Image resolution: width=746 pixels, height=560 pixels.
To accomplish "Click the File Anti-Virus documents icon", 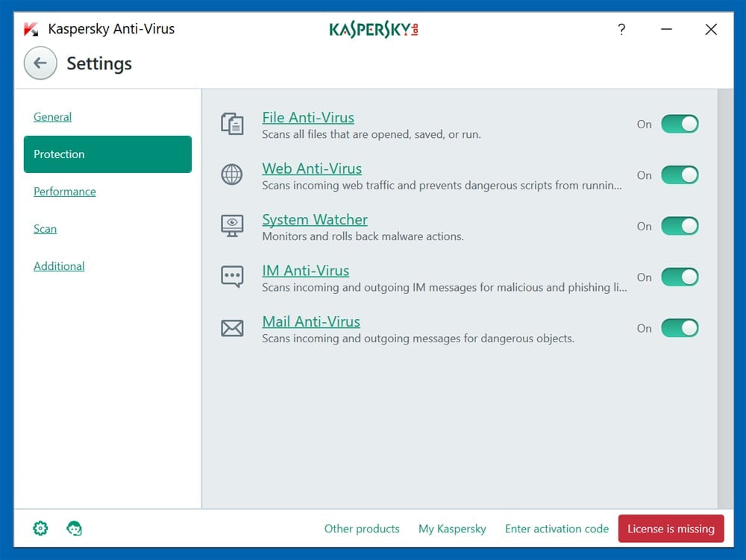I will 232,124.
